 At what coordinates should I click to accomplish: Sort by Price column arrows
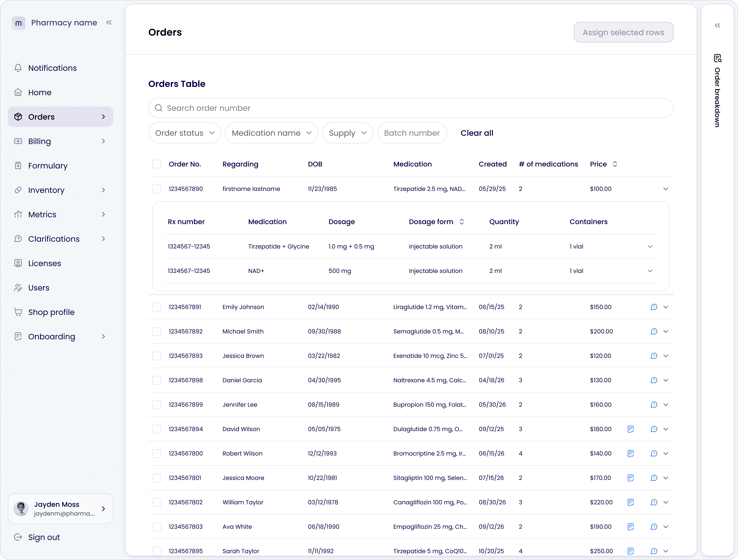[x=615, y=164]
